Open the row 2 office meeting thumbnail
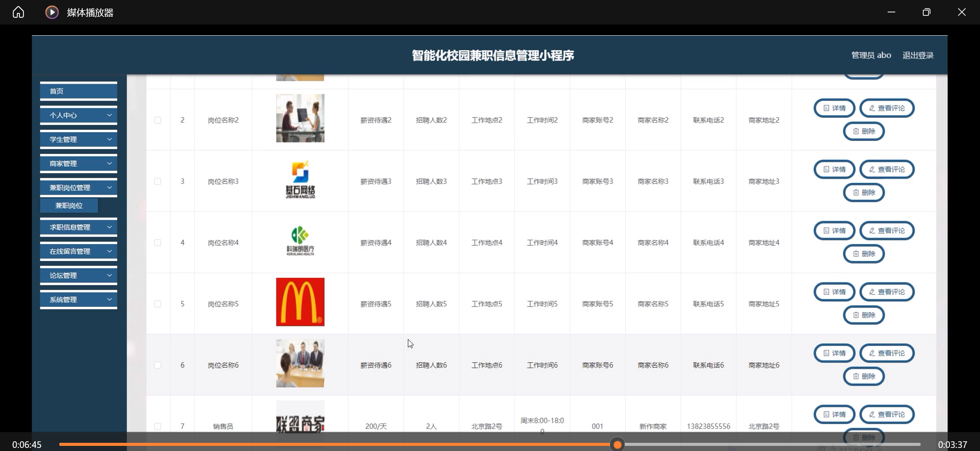 tap(300, 118)
